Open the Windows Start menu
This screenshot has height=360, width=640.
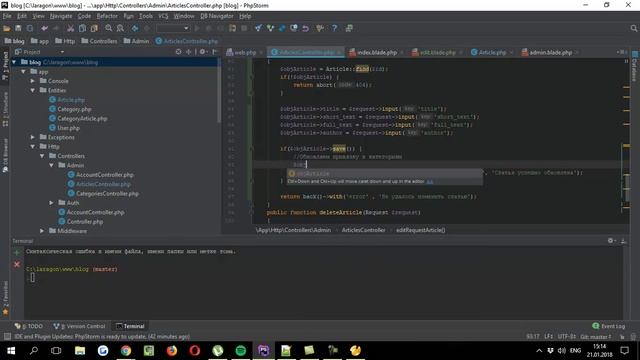(x=11, y=351)
